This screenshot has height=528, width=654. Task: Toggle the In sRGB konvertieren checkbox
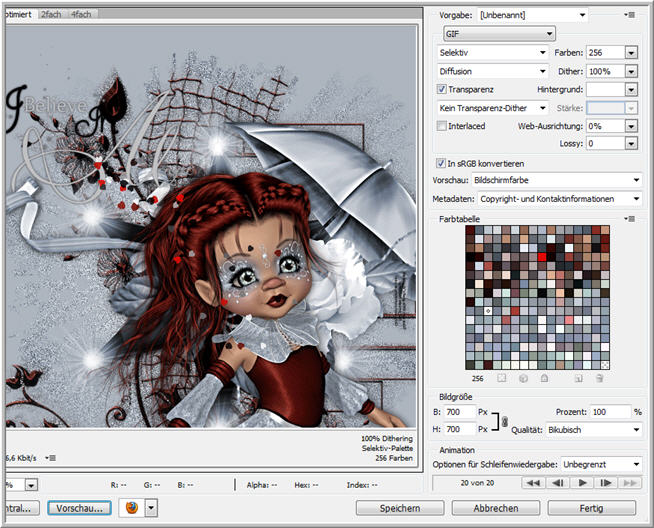click(440, 163)
